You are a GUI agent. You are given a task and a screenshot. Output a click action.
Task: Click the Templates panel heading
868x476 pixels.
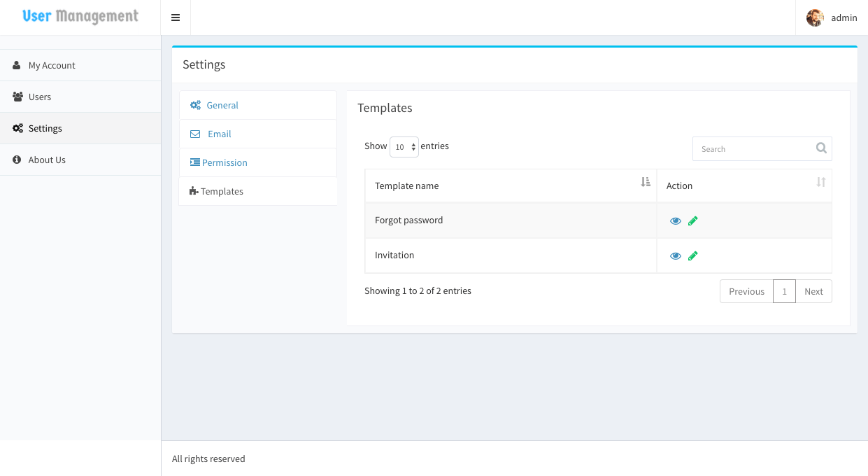click(x=385, y=108)
